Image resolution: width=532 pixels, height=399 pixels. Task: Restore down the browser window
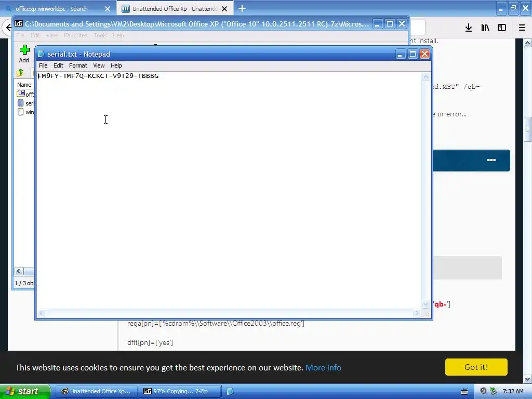pyautogui.click(x=513, y=8)
